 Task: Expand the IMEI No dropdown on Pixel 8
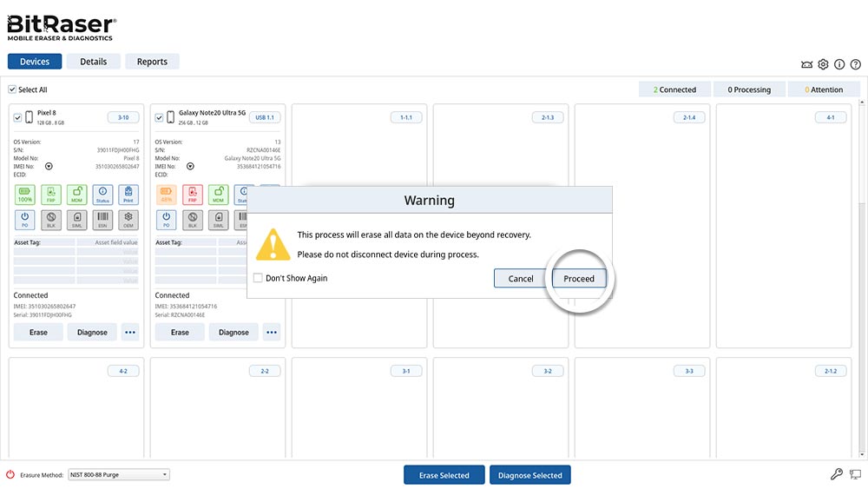pos(49,166)
